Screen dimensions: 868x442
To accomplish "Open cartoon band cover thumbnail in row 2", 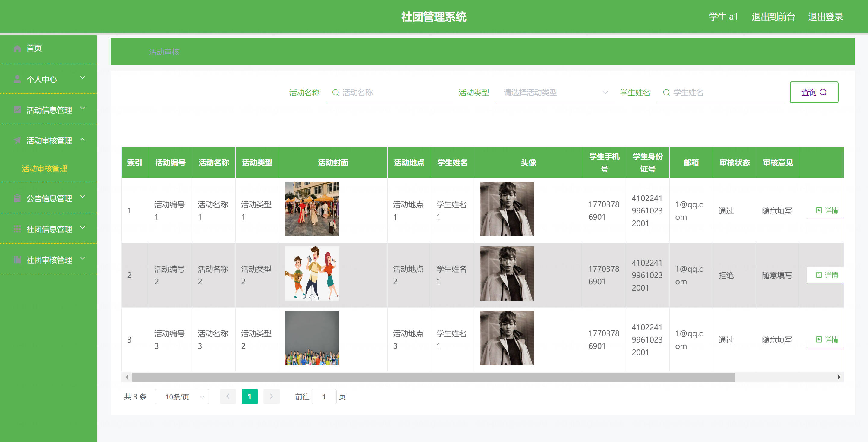I will point(311,273).
